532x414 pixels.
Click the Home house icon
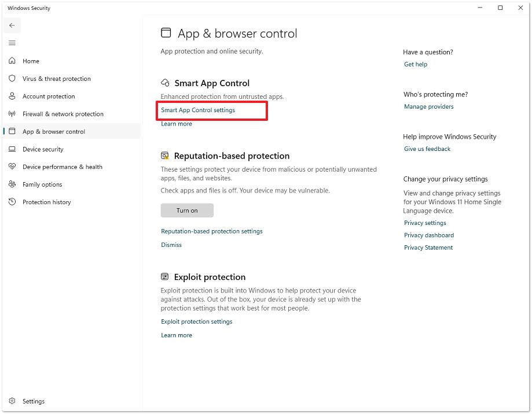(x=12, y=61)
